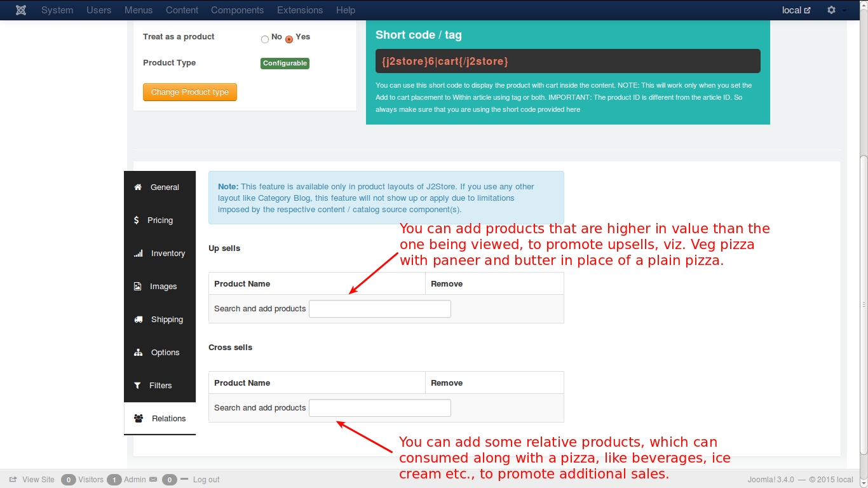Click the j2store short code text
The image size is (868, 488).
[x=445, y=62]
